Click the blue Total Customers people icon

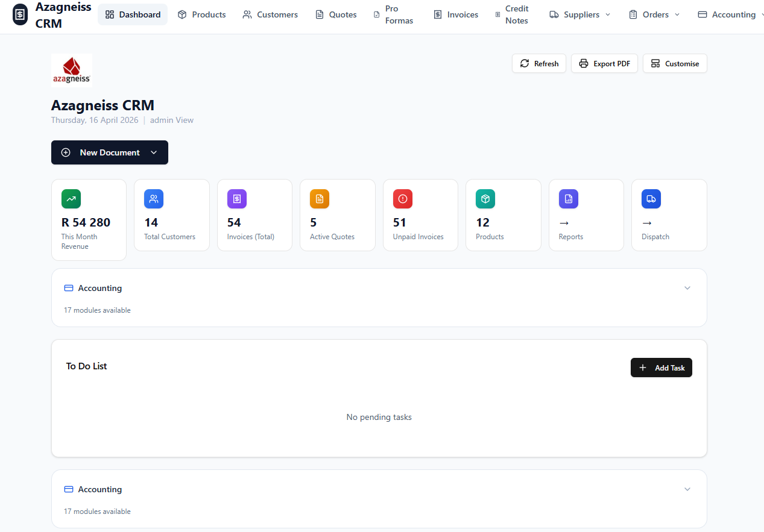[x=154, y=199]
